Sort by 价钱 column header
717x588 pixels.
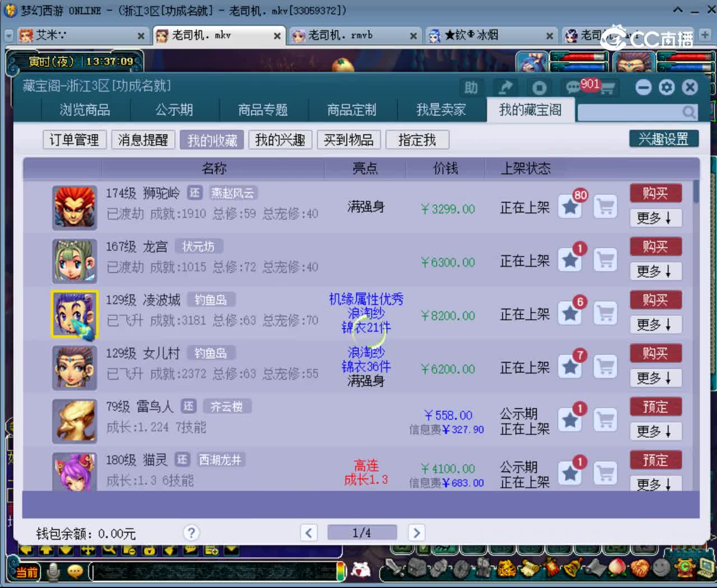445,168
